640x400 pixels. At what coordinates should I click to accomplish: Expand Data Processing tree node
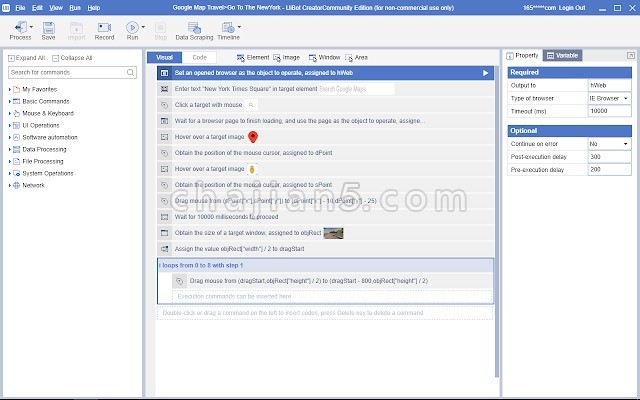10,149
